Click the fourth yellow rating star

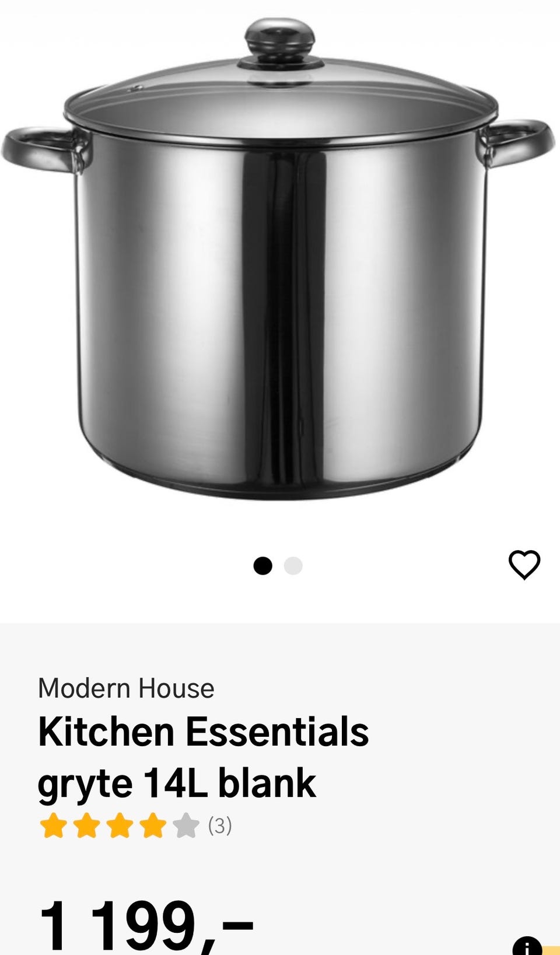pos(153,825)
